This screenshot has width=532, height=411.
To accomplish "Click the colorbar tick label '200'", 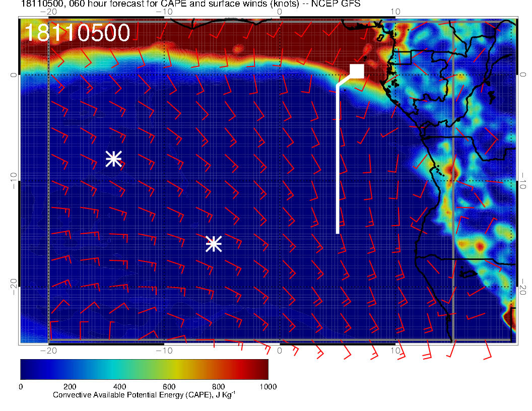I will (x=70, y=387).
